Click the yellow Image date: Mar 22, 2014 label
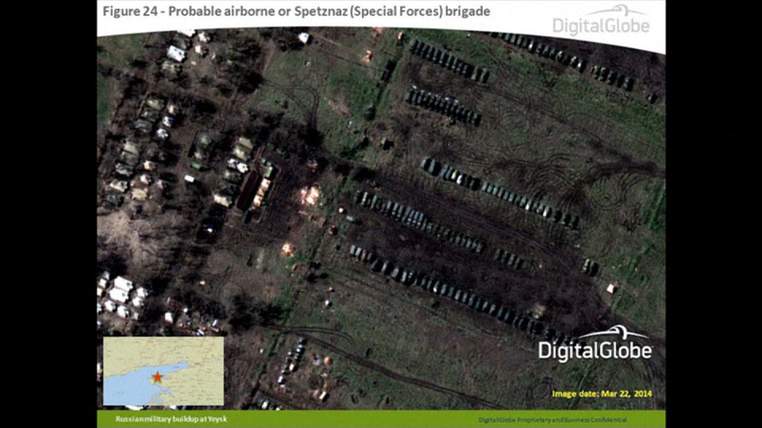The height and width of the screenshot is (428, 762). click(603, 394)
